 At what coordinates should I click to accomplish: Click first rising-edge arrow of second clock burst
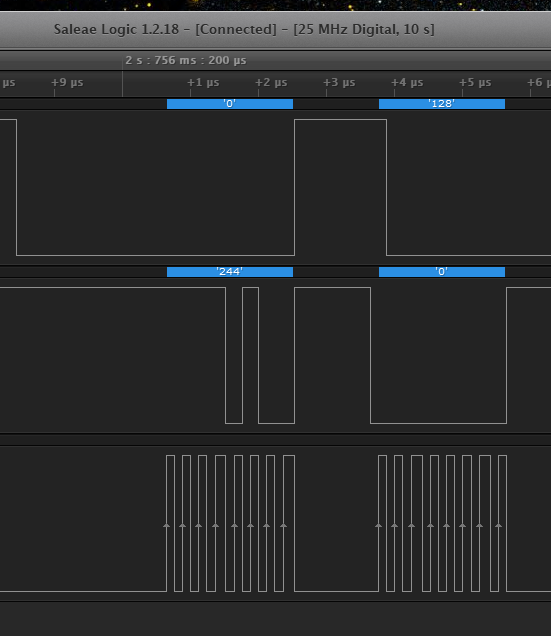click(379, 526)
